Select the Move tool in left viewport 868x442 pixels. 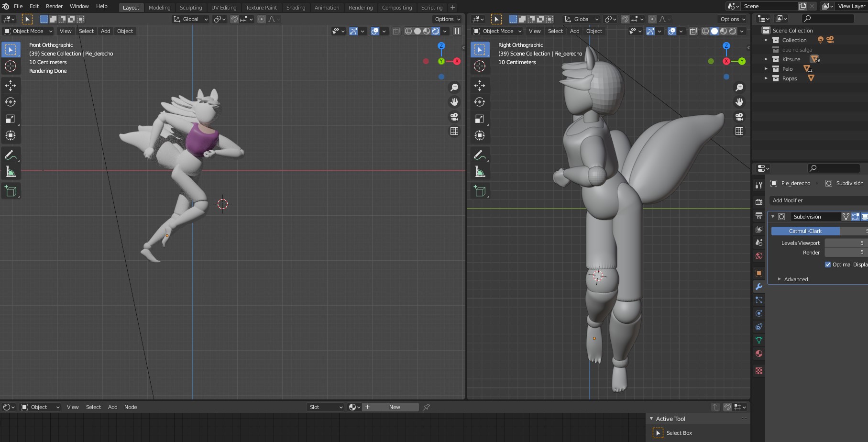(x=11, y=86)
